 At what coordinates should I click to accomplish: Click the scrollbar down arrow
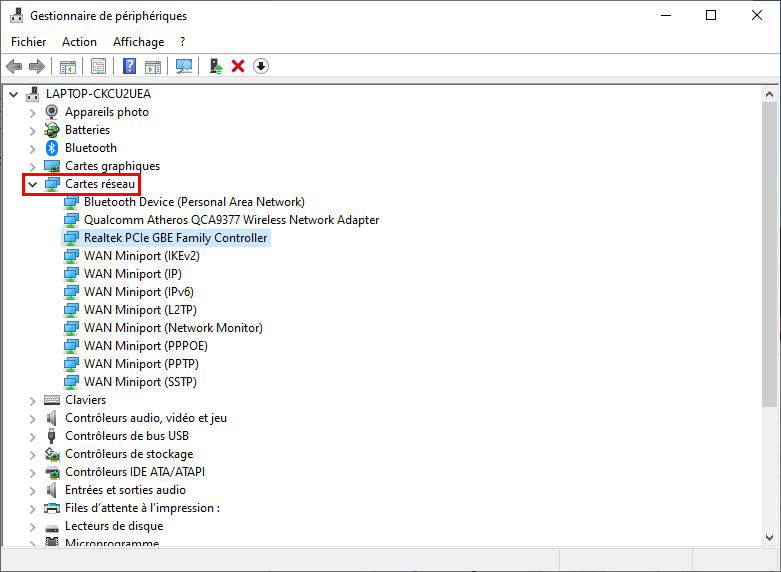770,538
